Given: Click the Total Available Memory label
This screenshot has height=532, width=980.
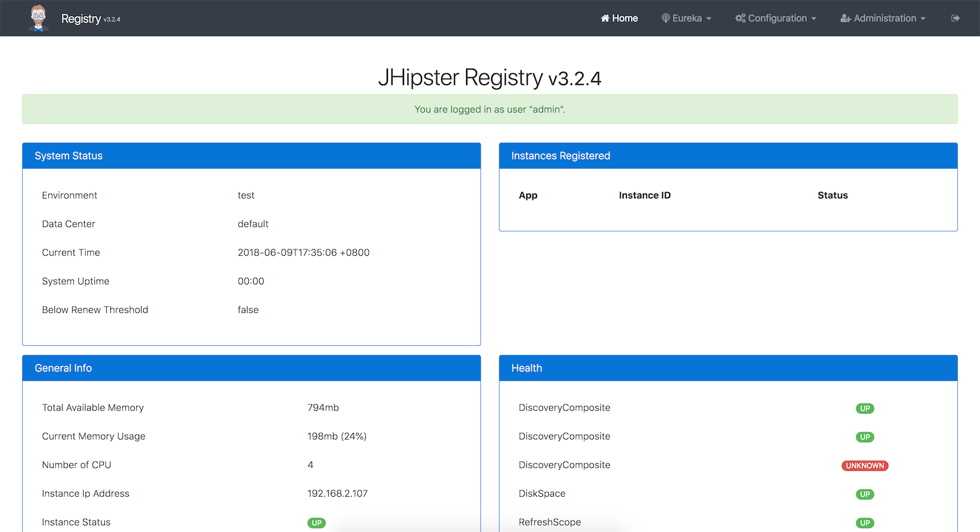Looking at the screenshot, I should (x=93, y=407).
